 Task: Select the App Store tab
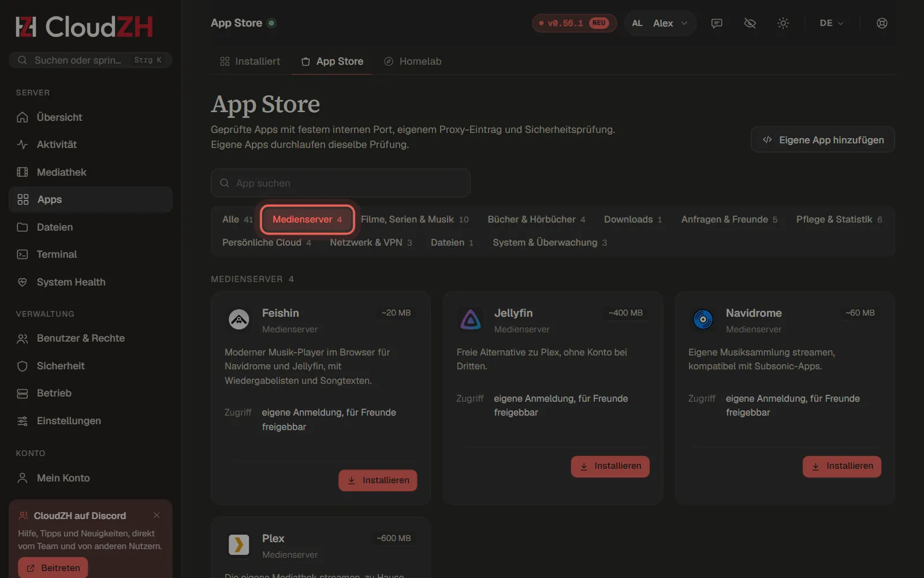click(x=332, y=61)
